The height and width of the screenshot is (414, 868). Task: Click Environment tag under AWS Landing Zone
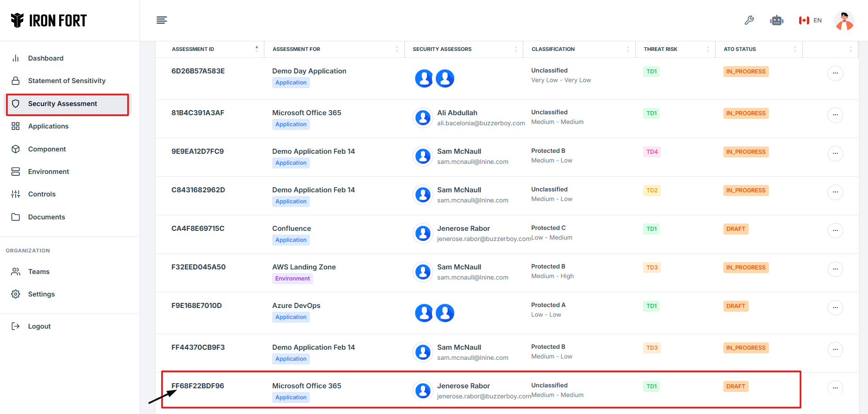coord(292,279)
